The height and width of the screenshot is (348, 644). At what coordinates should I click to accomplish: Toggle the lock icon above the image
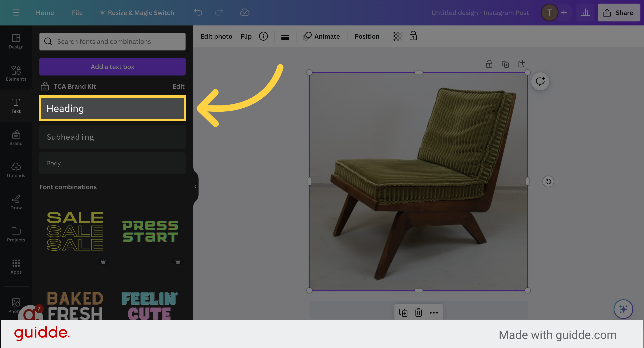tap(489, 64)
